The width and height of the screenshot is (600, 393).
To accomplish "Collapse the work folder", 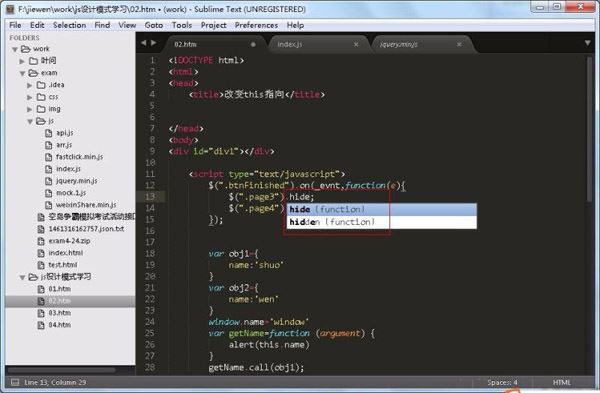I will point(15,49).
